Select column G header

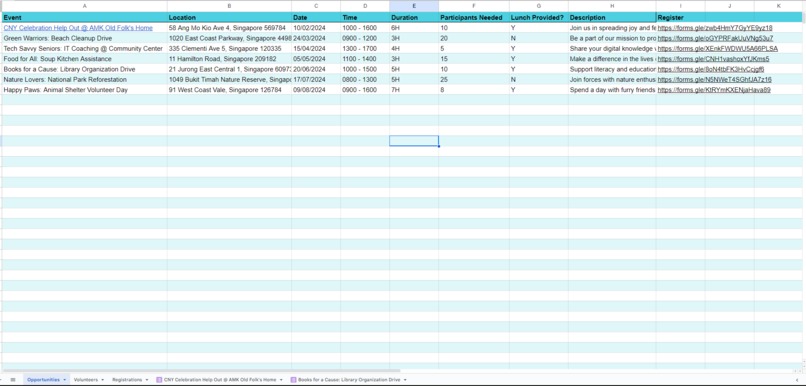pyautogui.click(x=539, y=6)
